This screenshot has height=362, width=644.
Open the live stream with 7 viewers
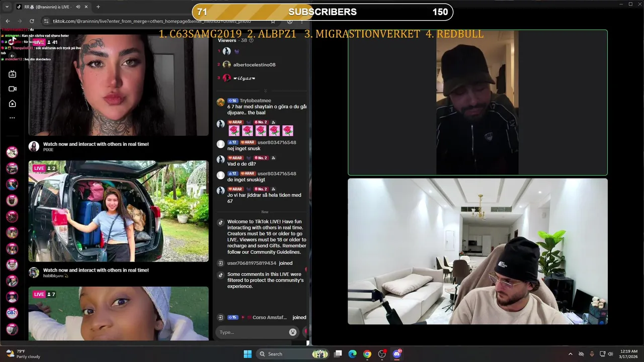pos(118,313)
